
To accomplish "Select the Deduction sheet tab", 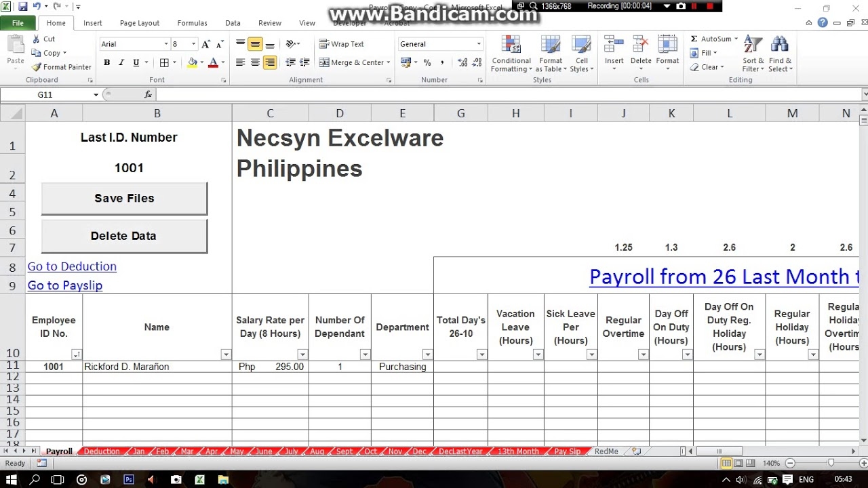I will [x=100, y=451].
